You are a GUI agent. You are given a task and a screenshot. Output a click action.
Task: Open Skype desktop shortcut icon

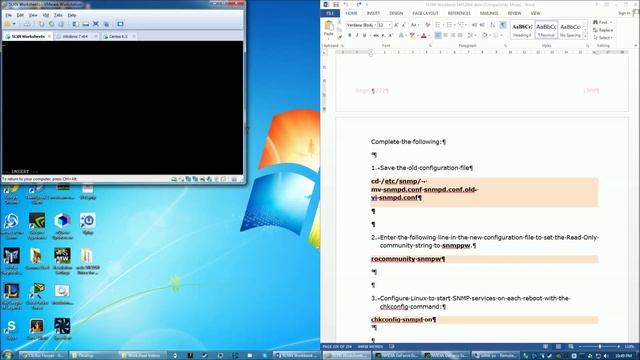[x=11, y=329]
